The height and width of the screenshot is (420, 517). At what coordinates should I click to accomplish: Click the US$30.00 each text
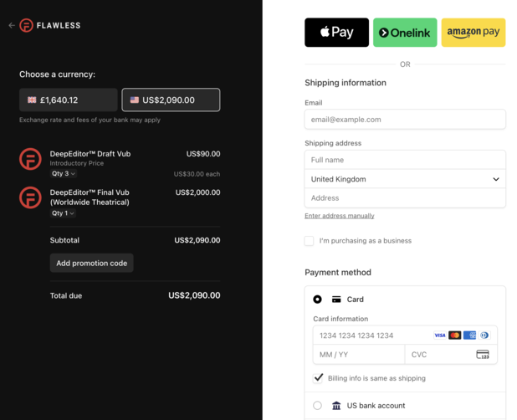pos(197,174)
